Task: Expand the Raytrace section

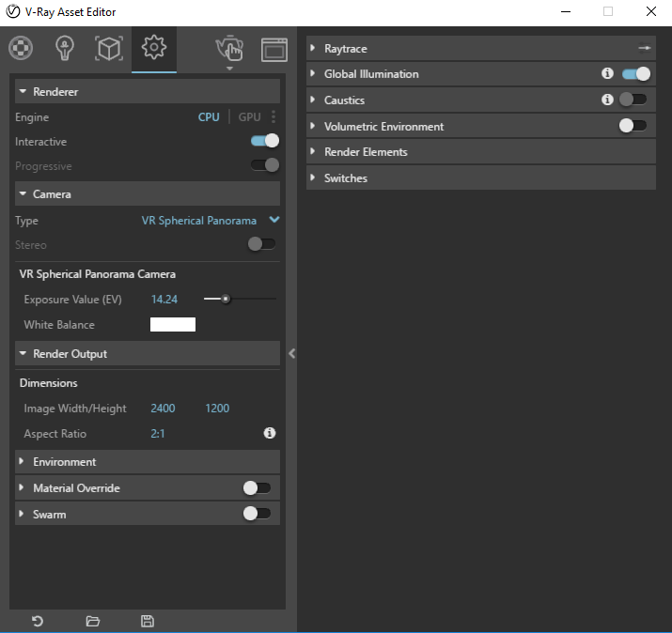Action: pyautogui.click(x=481, y=49)
